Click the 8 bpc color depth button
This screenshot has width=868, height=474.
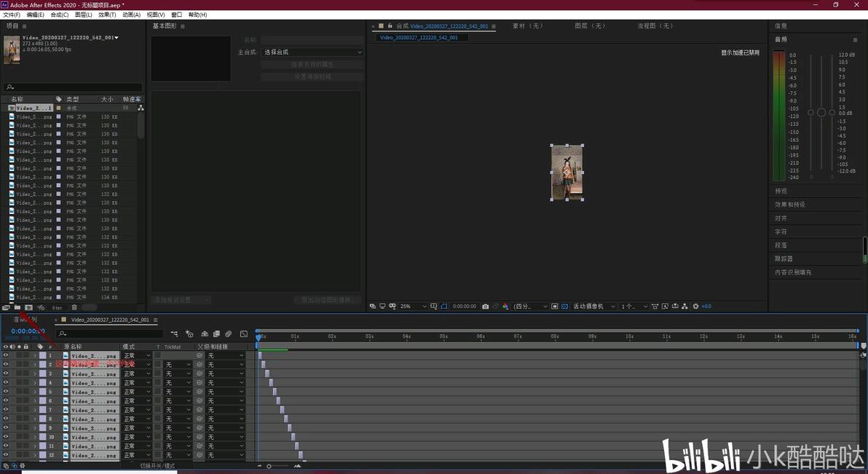click(57, 308)
